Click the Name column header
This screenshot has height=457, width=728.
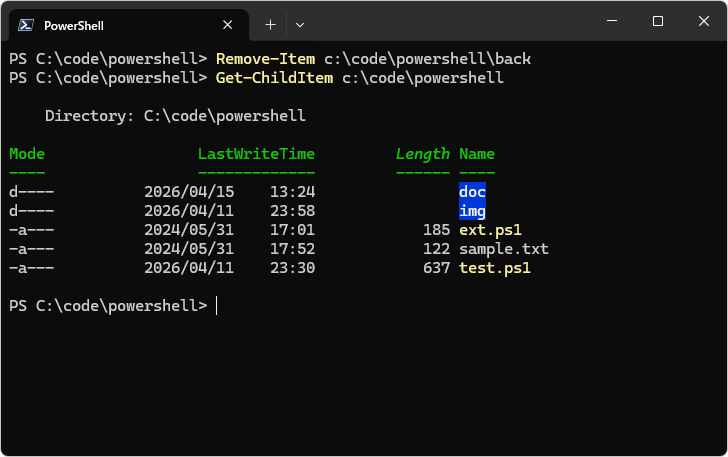coord(477,154)
